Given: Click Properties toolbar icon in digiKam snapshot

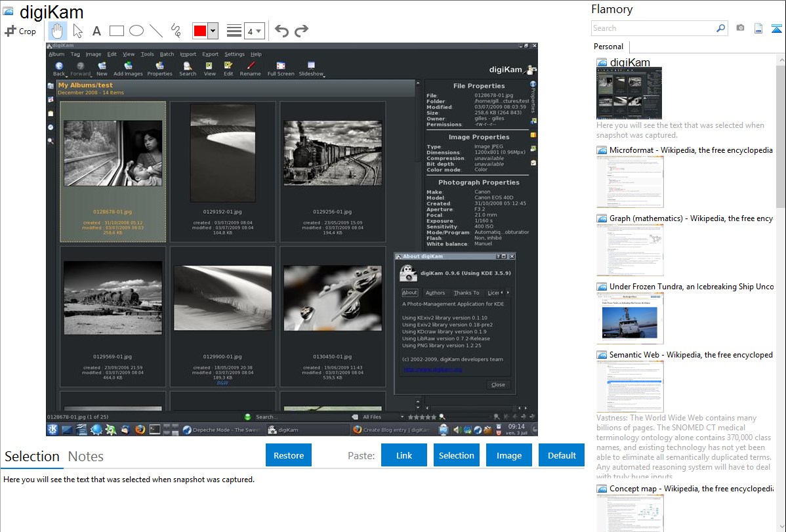Looking at the screenshot, I should click(x=159, y=69).
